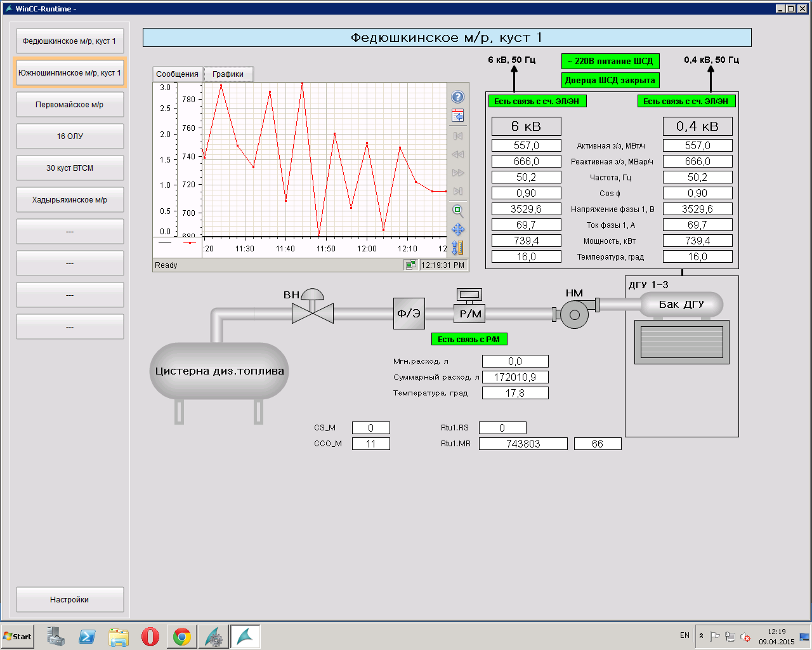Click the НМ pump symbol
The width and height of the screenshot is (812, 650).
[574, 314]
